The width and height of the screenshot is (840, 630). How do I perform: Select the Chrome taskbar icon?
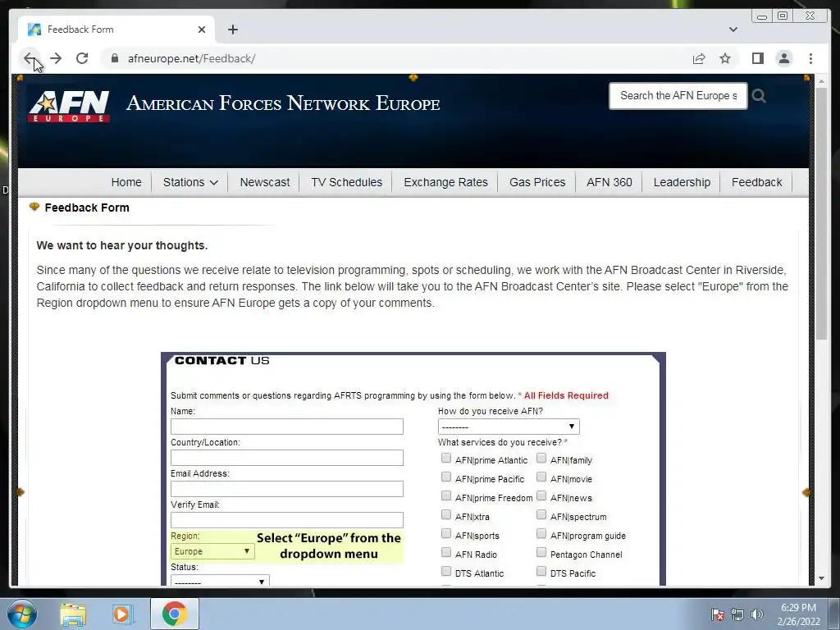tap(174, 614)
